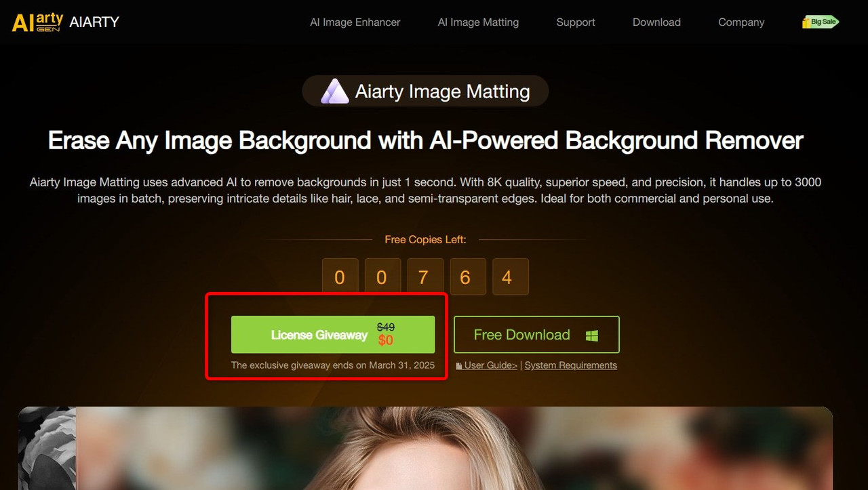Click the Aiarty logo in the header

point(37,22)
